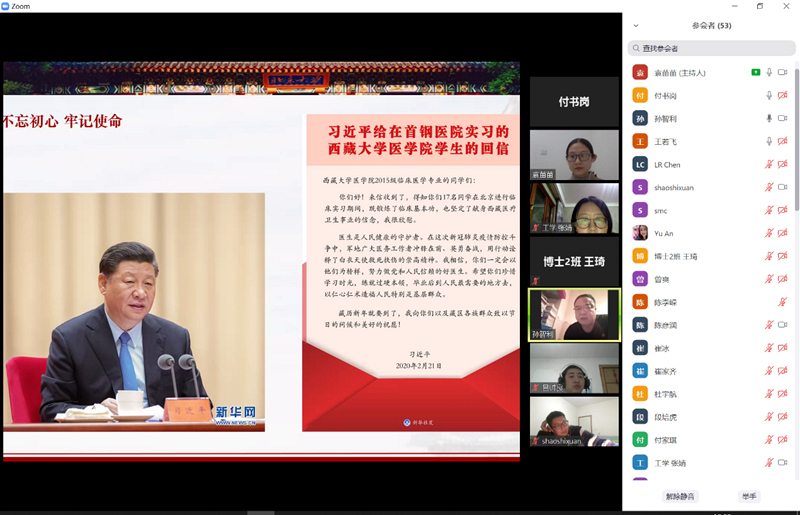
Task: Click the muted microphone icon for LR Chen
Action: coord(769,164)
